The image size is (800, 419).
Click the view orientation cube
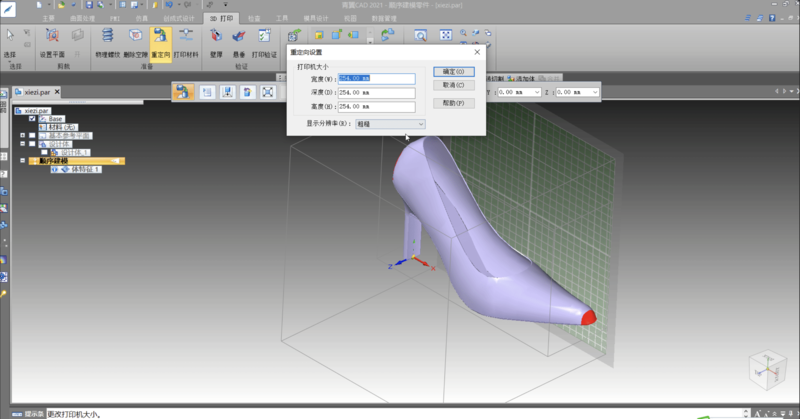click(x=766, y=367)
